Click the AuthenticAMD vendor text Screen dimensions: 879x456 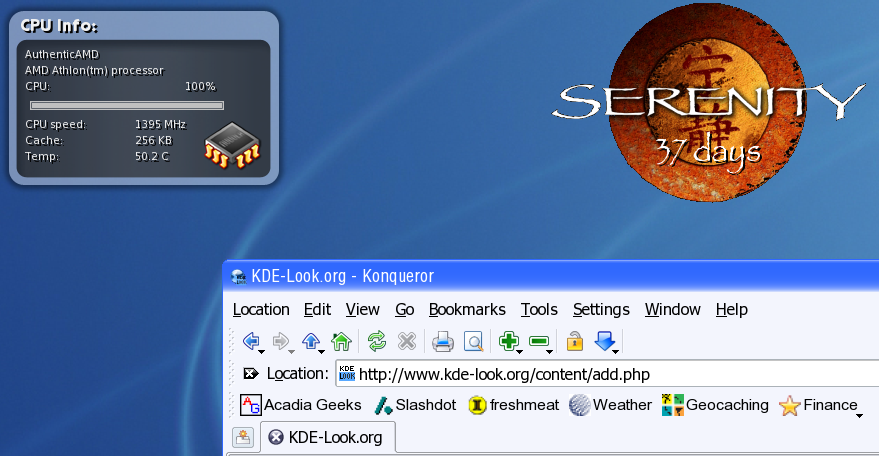coord(62,54)
